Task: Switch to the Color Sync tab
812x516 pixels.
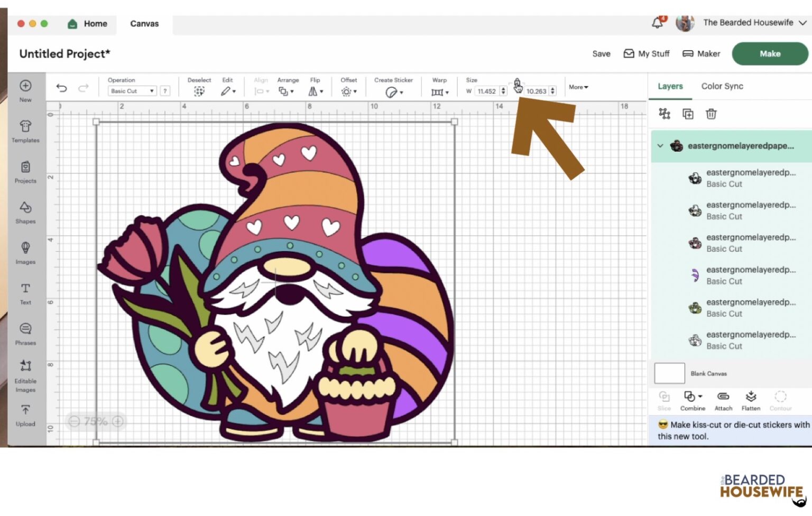Action: 722,86
